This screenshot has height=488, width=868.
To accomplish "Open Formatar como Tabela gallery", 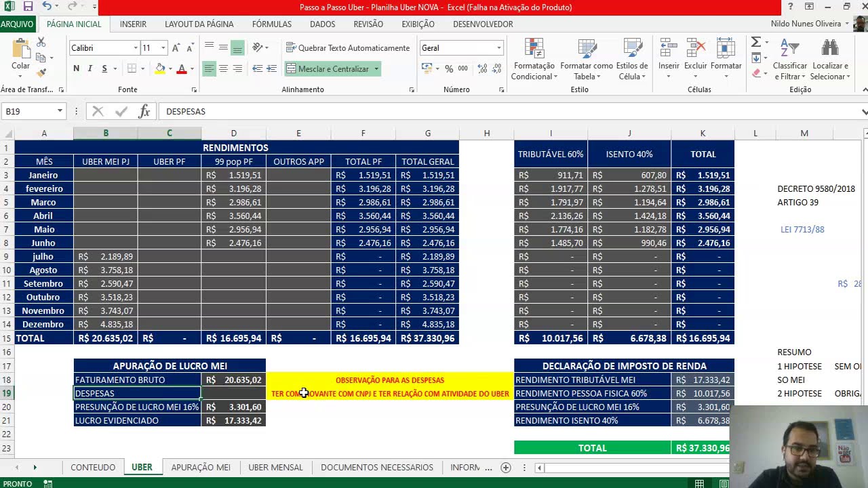I will coord(587,60).
